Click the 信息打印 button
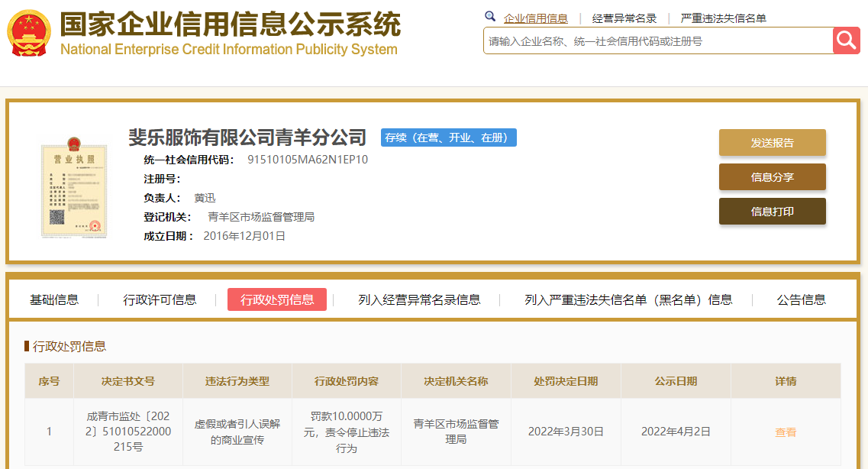The width and height of the screenshot is (868, 469). (x=772, y=212)
